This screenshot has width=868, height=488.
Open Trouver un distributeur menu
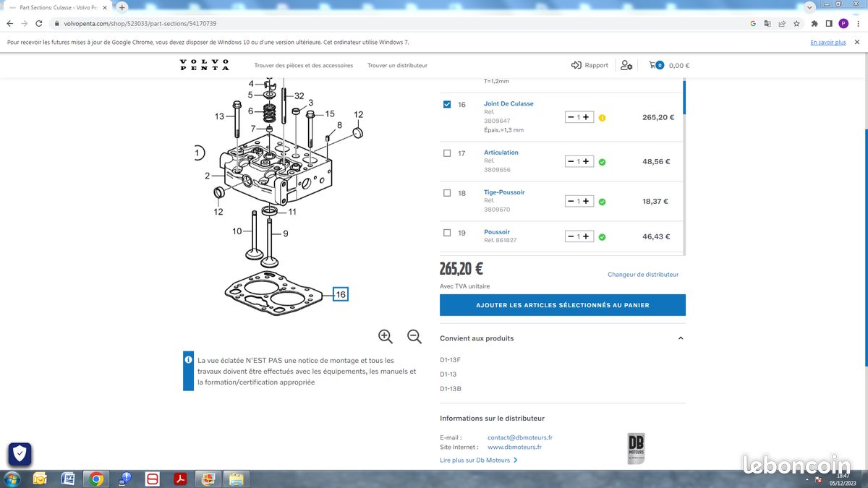coord(397,65)
